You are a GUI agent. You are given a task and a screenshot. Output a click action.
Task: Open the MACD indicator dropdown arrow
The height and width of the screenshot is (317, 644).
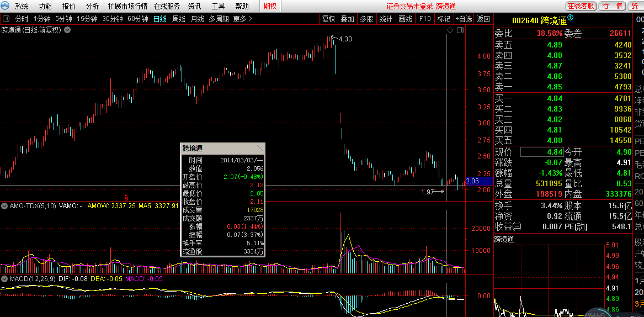pos(4,279)
